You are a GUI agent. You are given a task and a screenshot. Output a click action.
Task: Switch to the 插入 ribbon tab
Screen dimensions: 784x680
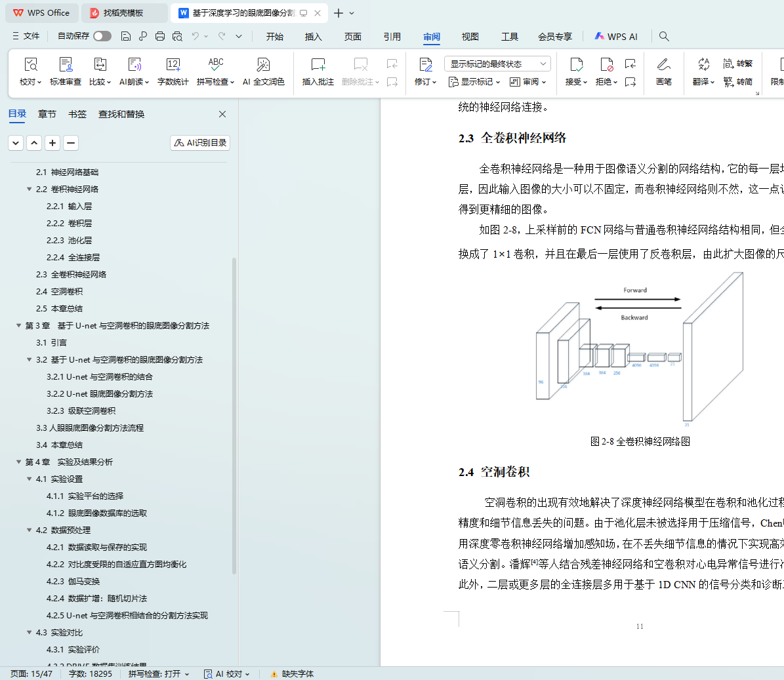(x=313, y=37)
